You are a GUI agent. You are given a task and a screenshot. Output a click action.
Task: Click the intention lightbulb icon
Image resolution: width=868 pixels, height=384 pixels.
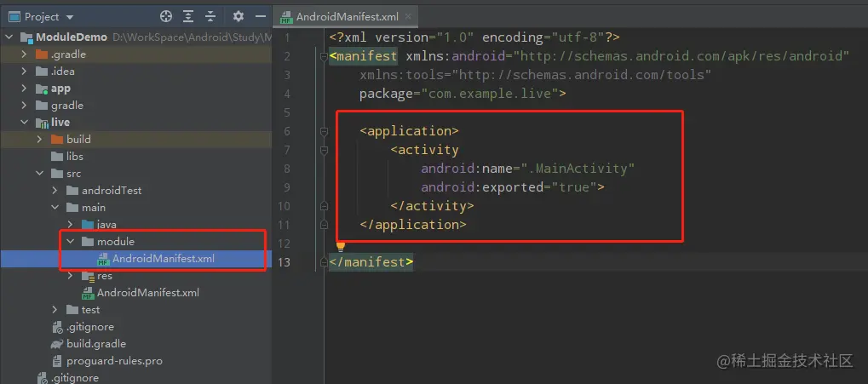coord(341,246)
